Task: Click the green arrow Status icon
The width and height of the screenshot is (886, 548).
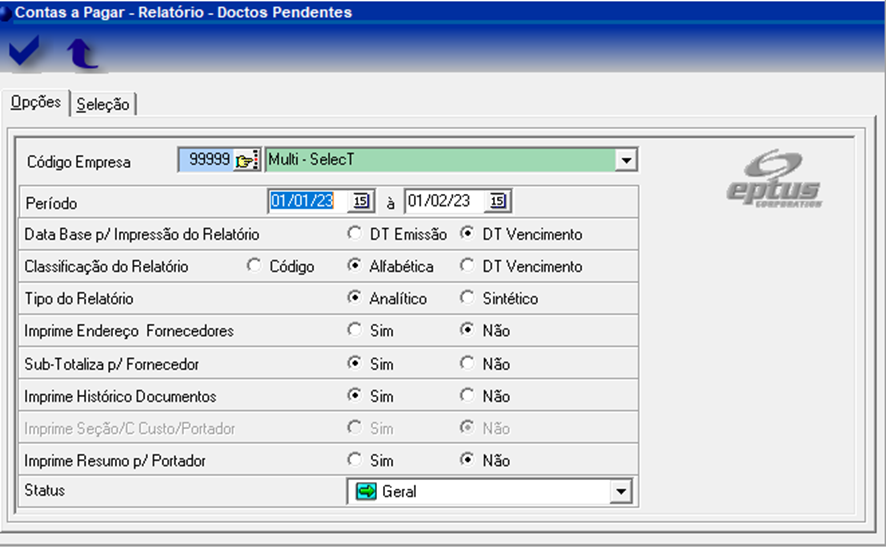Action: pyautogui.click(x=366, y=492)
